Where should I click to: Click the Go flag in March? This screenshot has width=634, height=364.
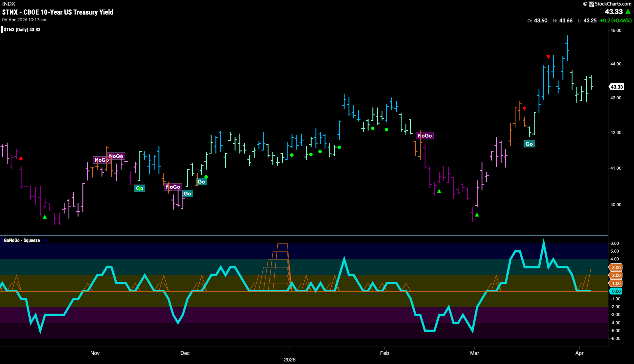tap(529, 144)
